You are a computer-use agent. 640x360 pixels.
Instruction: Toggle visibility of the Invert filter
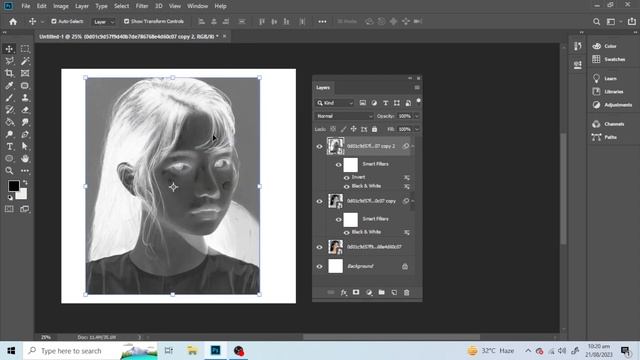coord(347,178)
